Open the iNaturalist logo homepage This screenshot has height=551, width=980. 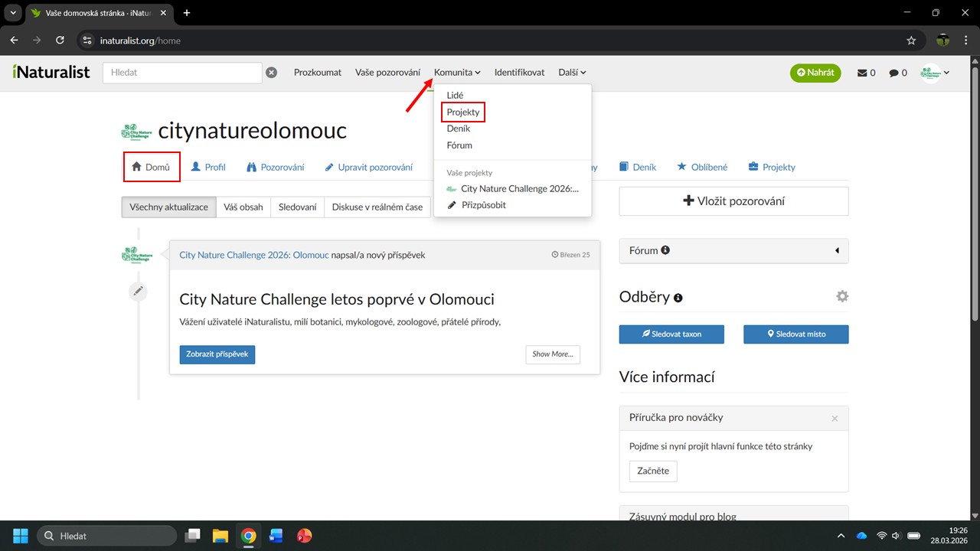pyautogui.click(x=51, y=72)
